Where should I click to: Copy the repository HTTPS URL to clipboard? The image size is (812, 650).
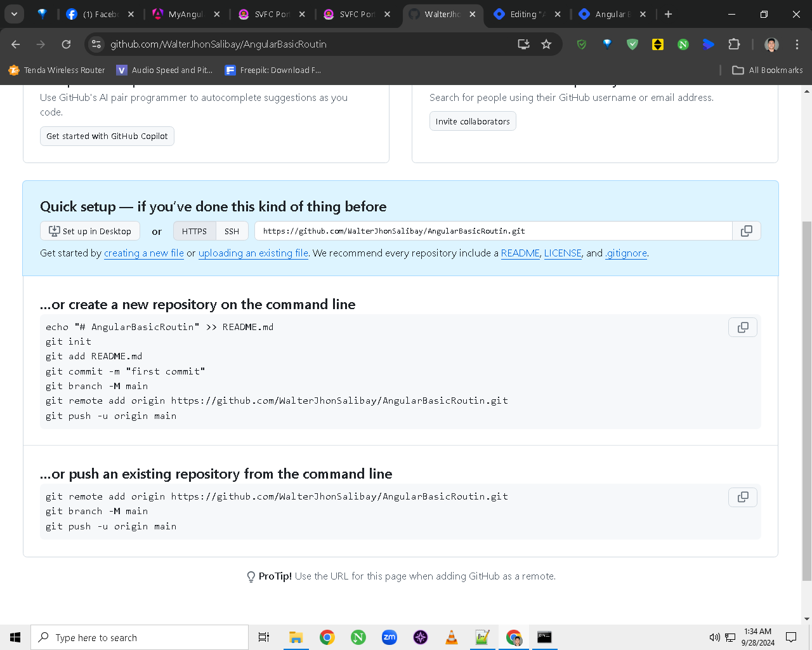pos(747,231)
